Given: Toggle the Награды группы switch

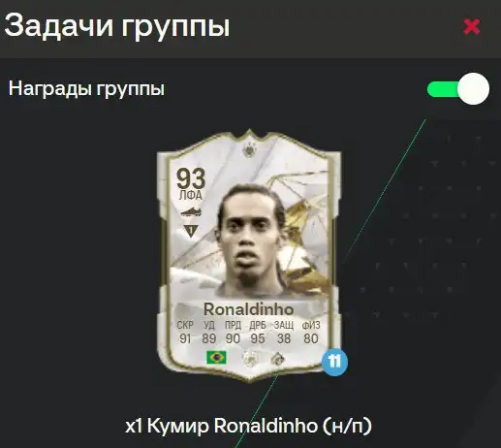Looking at the screenshot, I should (x=458, y=88).
